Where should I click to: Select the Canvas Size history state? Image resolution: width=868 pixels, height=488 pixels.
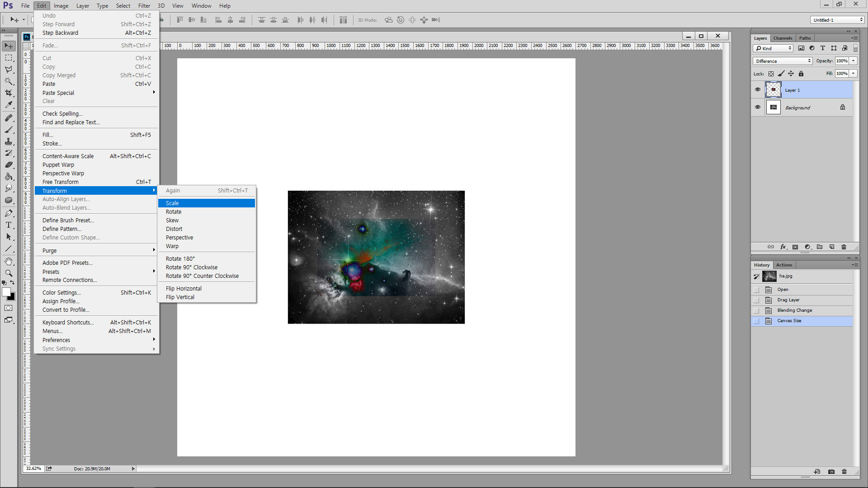pos(802,321)
